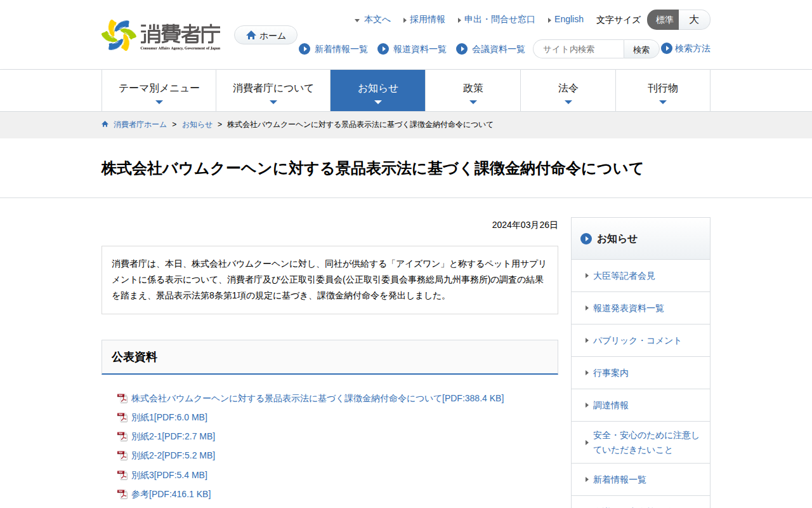Click the down-arrow icon beside 本文へ
The height and width of the screenshot is (508, 812).
pos(357,20)
